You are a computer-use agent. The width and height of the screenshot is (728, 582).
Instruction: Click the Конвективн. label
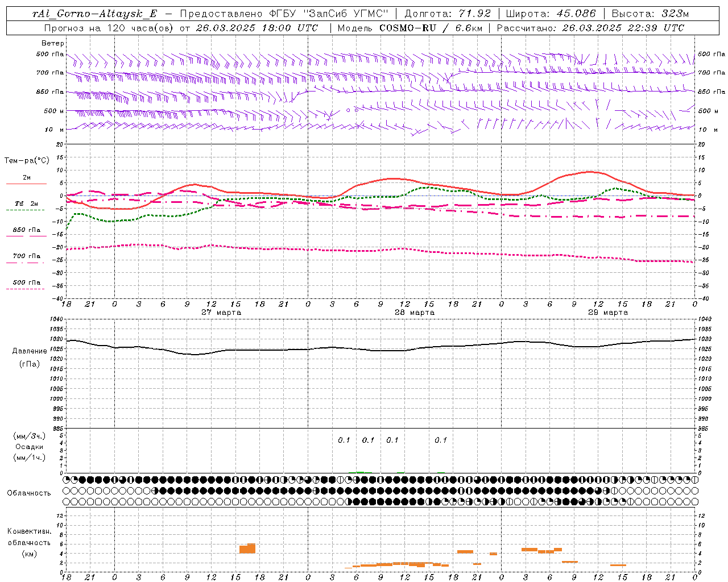29,531
